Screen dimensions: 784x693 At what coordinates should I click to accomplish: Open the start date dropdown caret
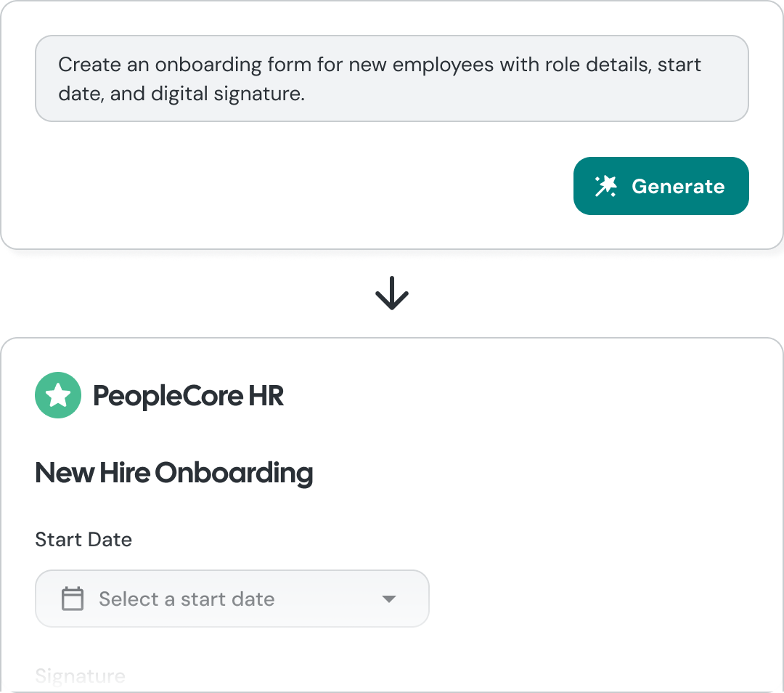point(389,599)
